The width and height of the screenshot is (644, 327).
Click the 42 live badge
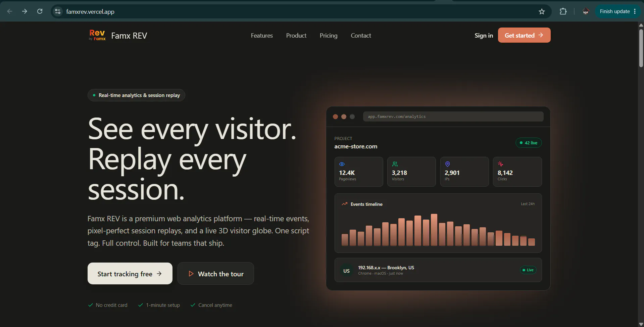pos(529,143)
